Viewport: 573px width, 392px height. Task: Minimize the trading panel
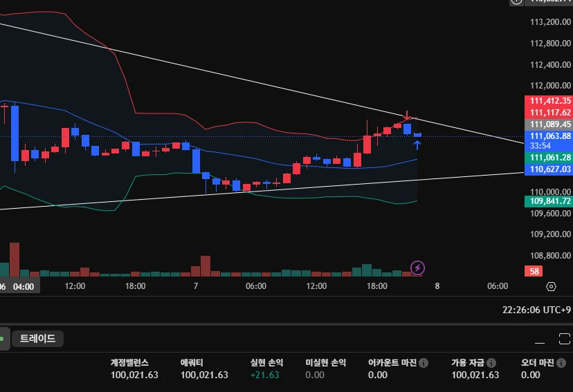pos(540,339)
